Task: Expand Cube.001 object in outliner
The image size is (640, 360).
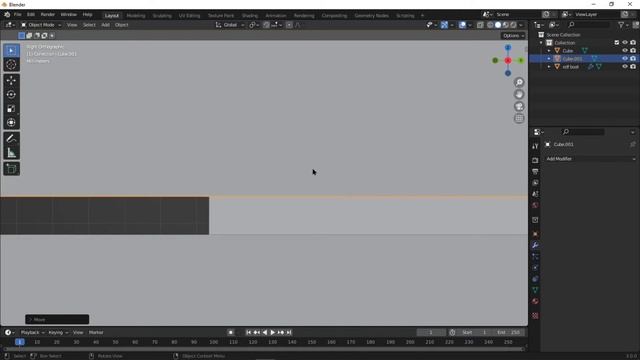Action: click(549, 59)
